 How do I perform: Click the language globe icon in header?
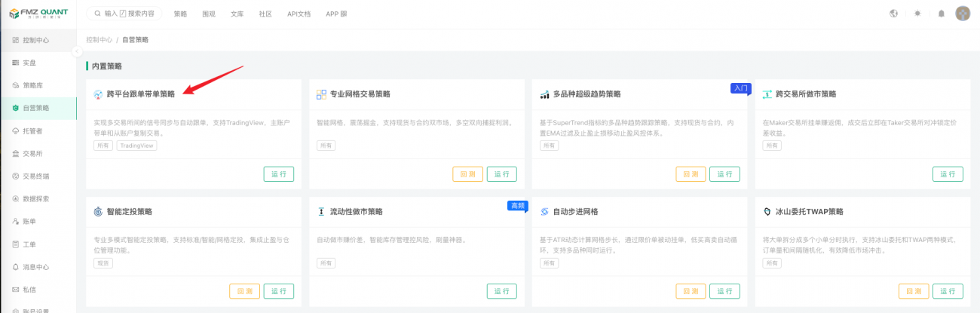pos(894,14)
